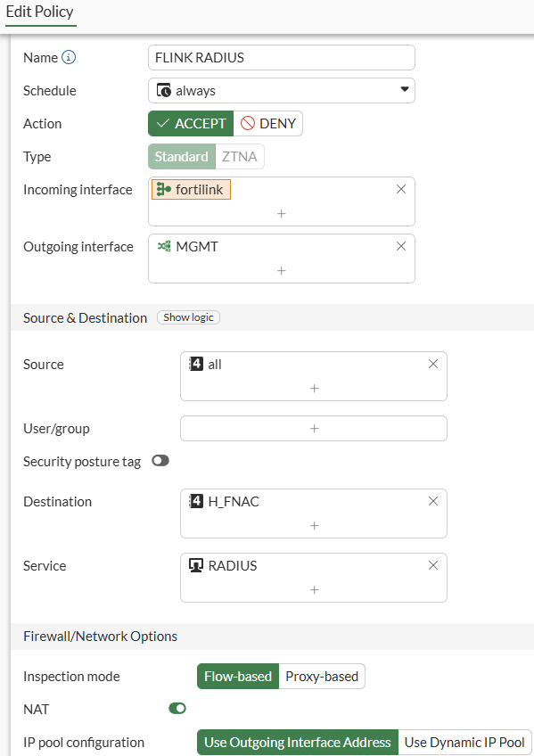Viewport: 534px width, 756px height.
Task: Remove RADIUS service entry
Action: click(x=433, y=565)
